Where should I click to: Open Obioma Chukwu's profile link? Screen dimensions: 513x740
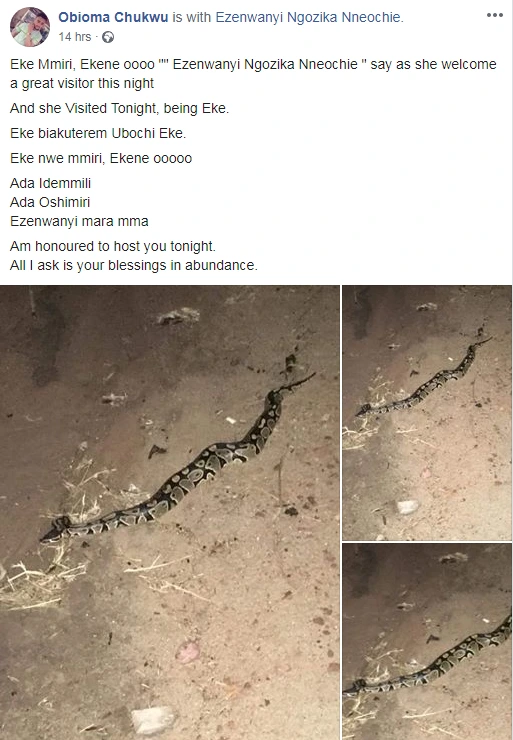(113, 17)
